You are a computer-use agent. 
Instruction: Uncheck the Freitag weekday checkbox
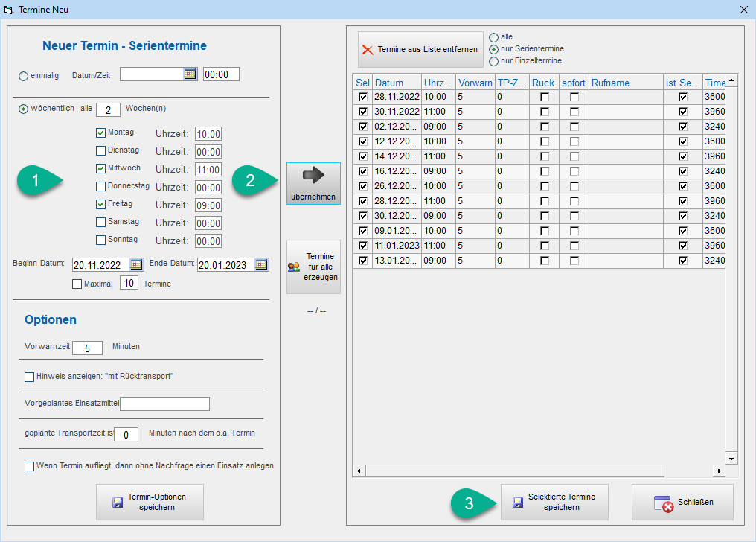click(x=100, y=204)
